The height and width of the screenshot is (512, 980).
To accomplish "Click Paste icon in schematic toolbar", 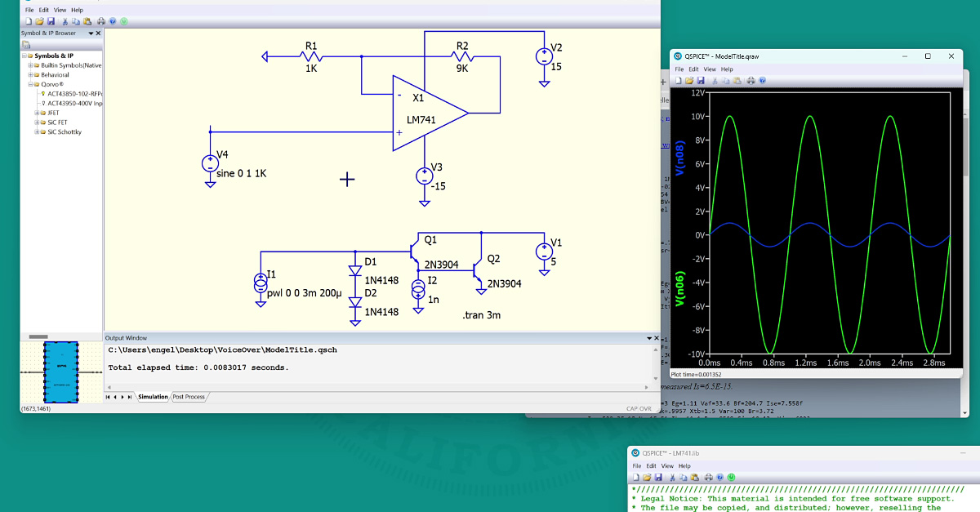I will point(86,21).
